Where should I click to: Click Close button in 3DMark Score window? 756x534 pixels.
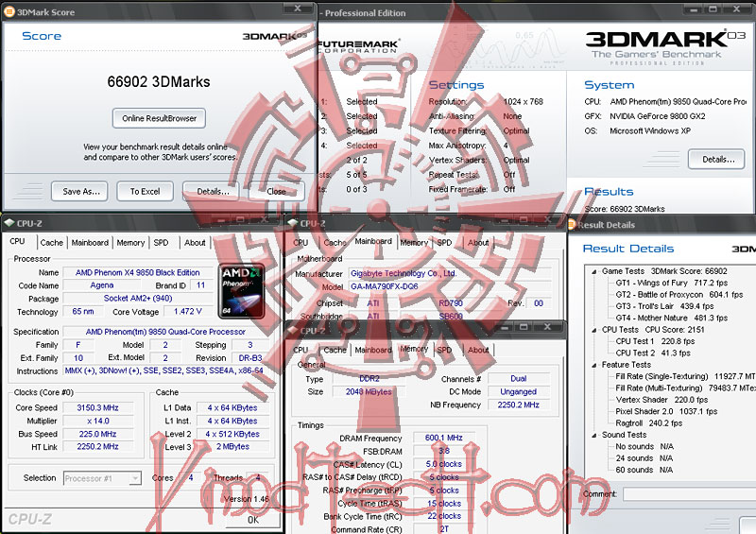[276, 192]
